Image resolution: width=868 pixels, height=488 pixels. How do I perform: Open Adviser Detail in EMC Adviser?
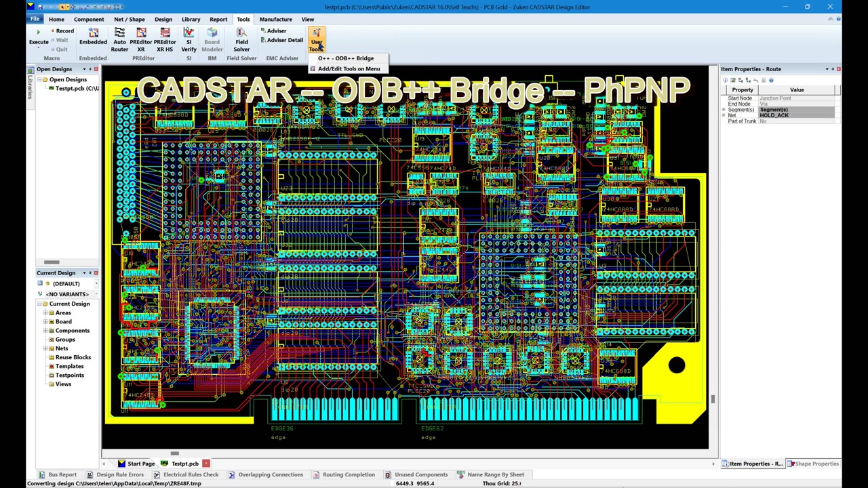point(281,40)
